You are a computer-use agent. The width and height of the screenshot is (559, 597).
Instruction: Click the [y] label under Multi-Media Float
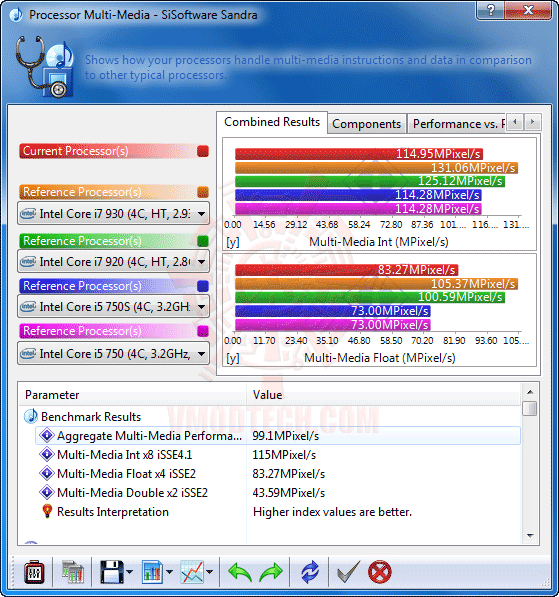coord(233,358)
